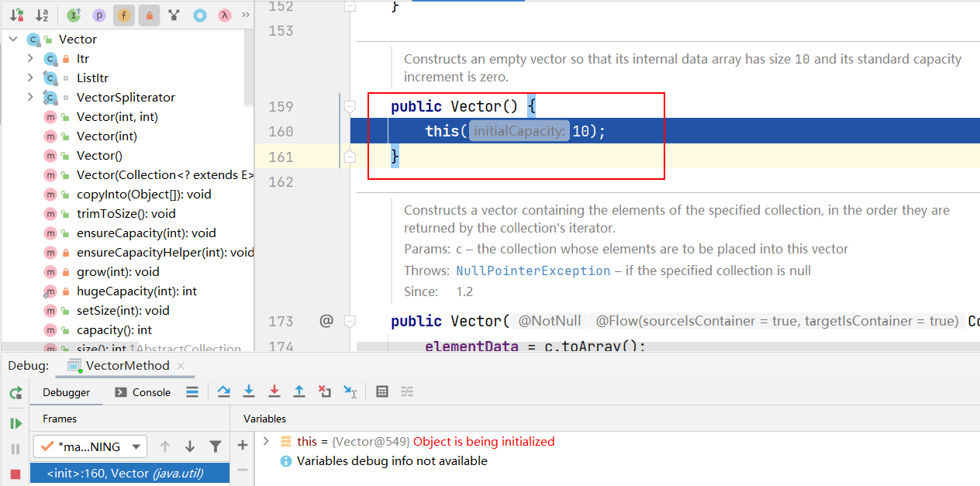Switch to the Console tab
The width and height of the screenshot is (980, 486).
(x=143, y=392)
